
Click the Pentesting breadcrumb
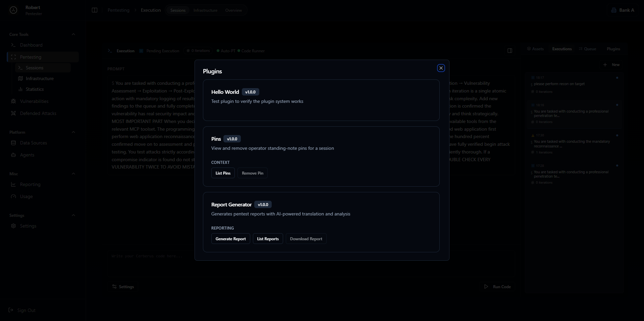[x=118, y=10]
